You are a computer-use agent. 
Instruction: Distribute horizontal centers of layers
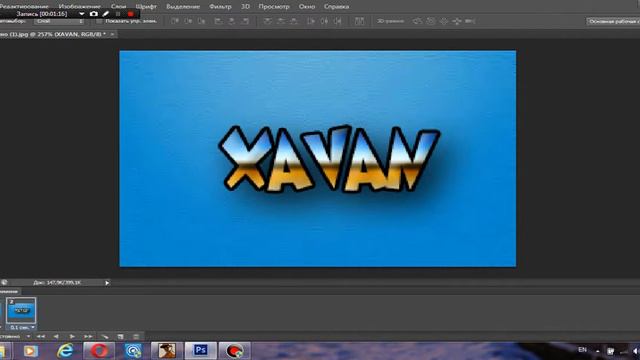324,21
